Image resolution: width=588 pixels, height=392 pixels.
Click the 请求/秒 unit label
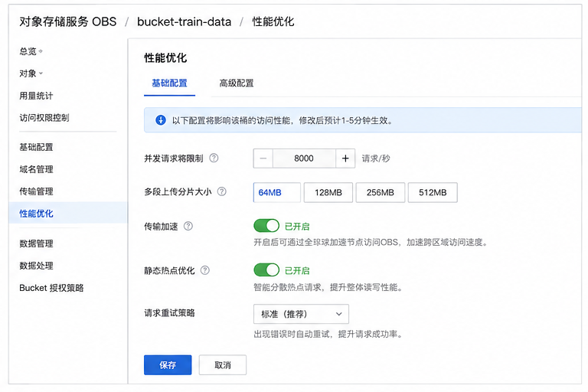tap(376, 158)
